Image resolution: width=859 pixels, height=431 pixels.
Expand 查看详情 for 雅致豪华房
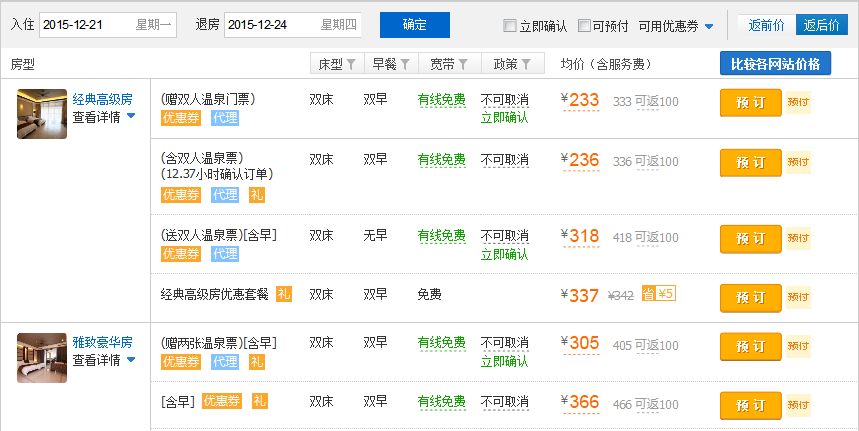pos(103,360)
